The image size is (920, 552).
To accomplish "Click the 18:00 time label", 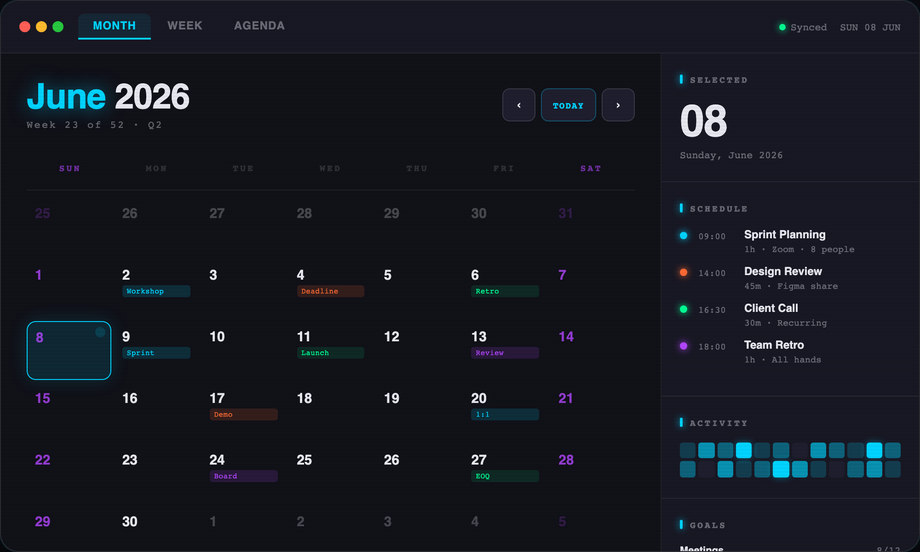I will pos(712,347).
